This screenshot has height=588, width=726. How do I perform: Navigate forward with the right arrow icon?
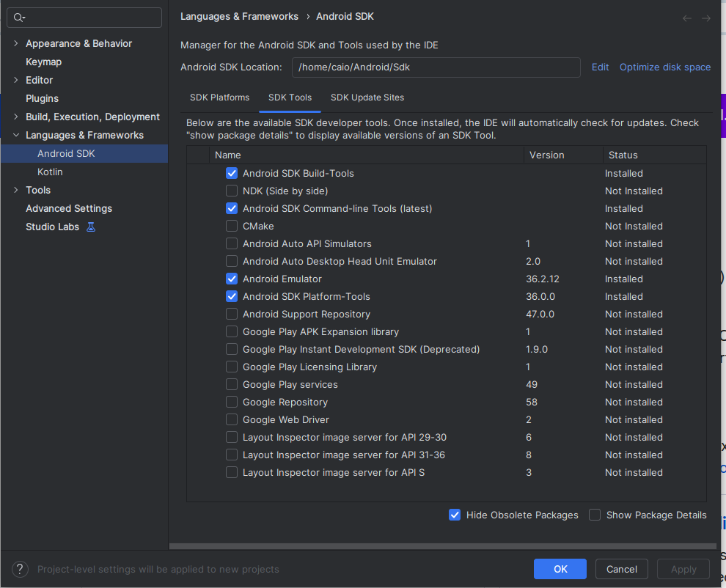click(706, 18)
